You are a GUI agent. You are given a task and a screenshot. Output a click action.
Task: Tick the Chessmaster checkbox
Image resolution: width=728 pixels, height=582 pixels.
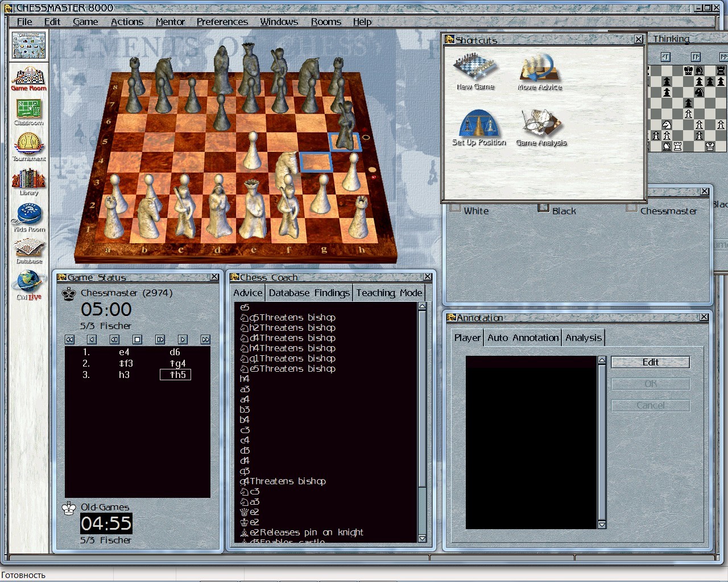coord(631,209)
